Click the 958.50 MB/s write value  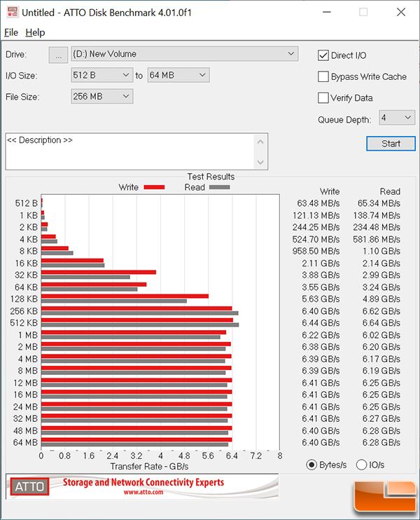click(316, 251)
